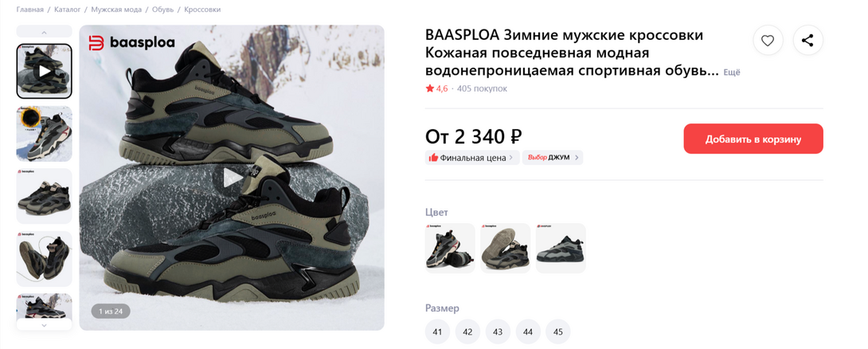Open Выбор ДЖУМ badge link
The height and width of the screenshot is (349, 868).
click(553, 157)
